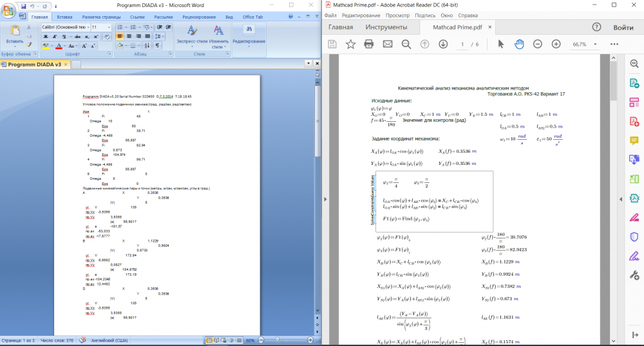The height and width of the screenshot is (346, 644).
Task: Switch to the Разметка страницы ribbon tab
Action: point(101,17)
